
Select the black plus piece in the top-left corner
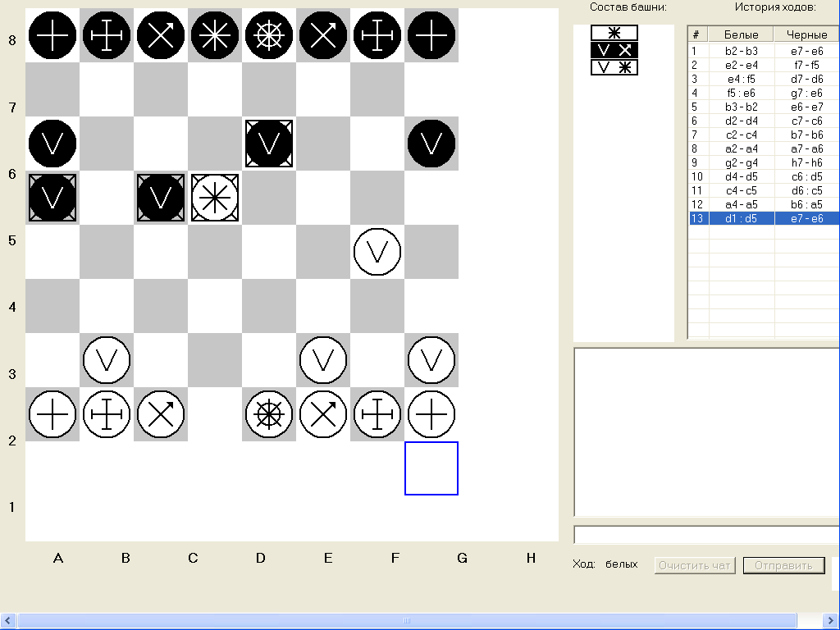[52, 35]
